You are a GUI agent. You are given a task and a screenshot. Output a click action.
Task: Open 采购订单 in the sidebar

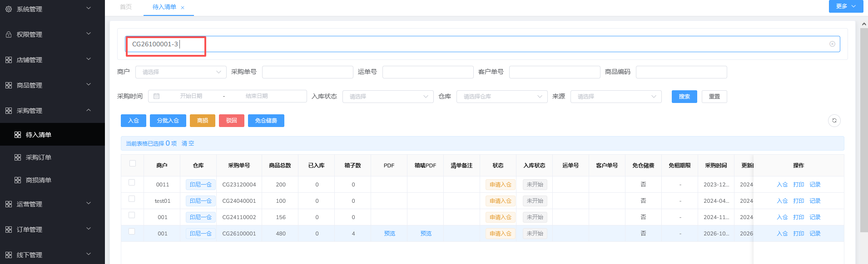click(x=52, y=157)
